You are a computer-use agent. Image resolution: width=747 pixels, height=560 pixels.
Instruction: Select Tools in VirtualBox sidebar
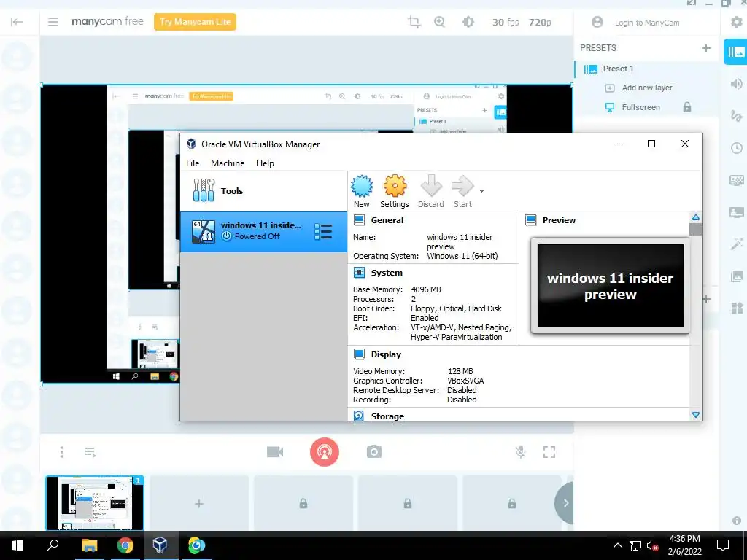coord(263,190)
